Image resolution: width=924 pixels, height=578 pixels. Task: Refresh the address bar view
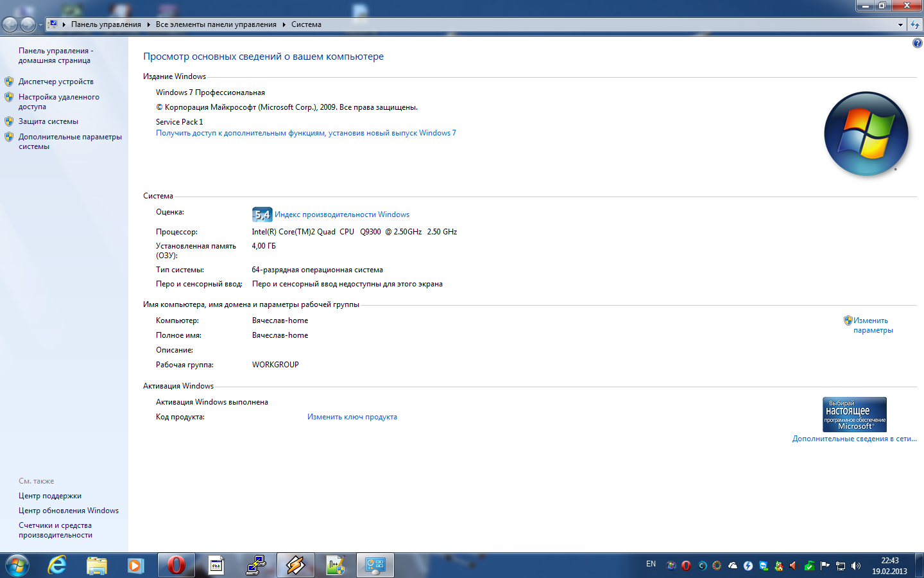tap(915, 24)
